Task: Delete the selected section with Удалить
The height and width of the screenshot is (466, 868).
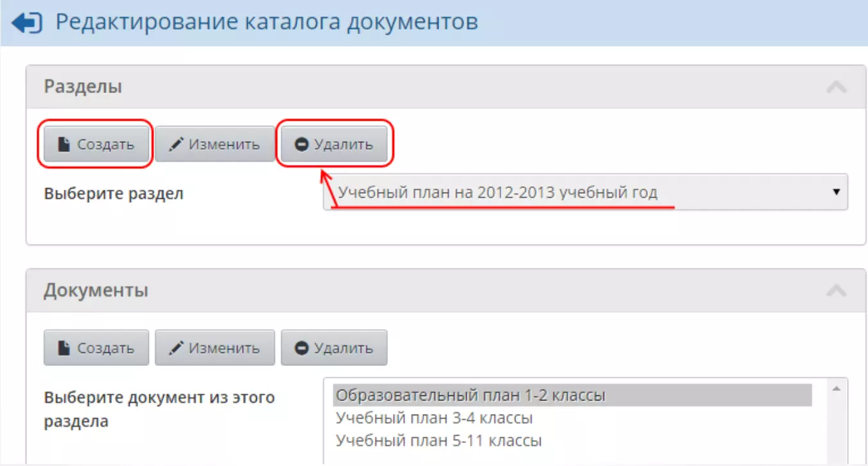Action: click(334, 144)
